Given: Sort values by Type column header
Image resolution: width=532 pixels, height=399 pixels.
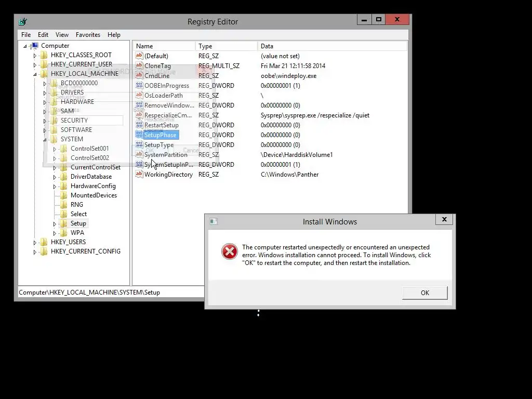Looking at the screenshot, I should pyautogui.click(x=227, y=46).
